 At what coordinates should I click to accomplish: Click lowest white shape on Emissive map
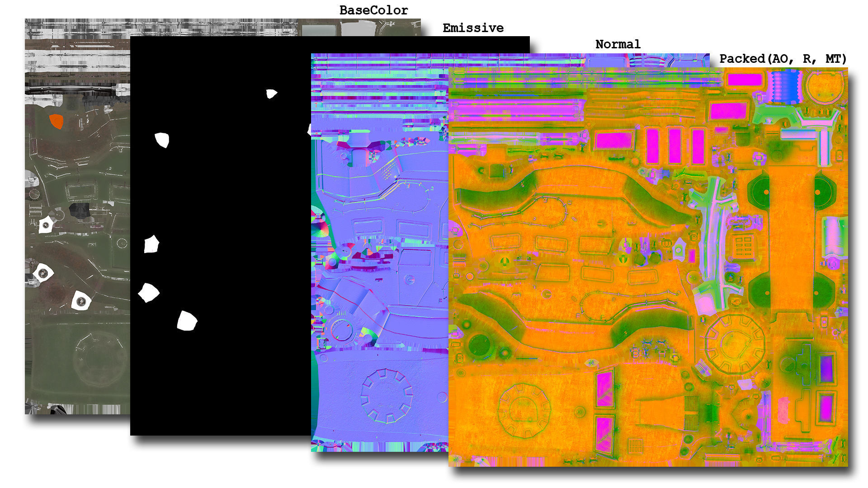pos(187,321)
